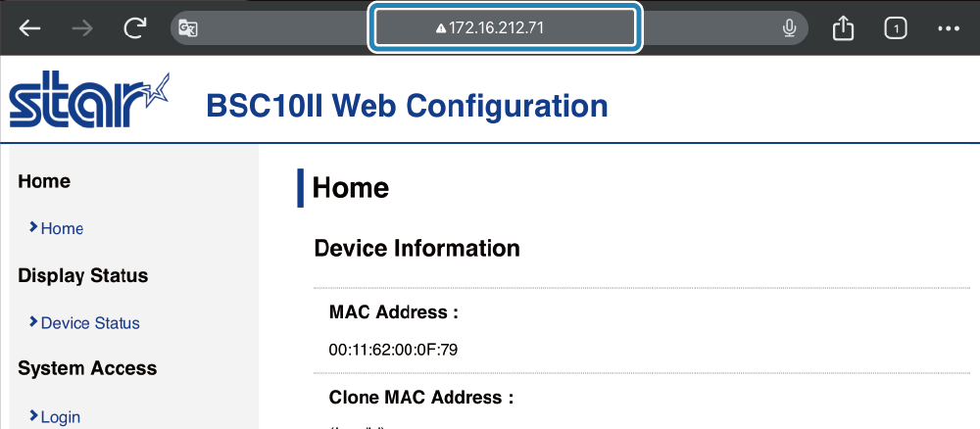
Task: Click the chevron beside the Home link
Action: click(34, 227)
